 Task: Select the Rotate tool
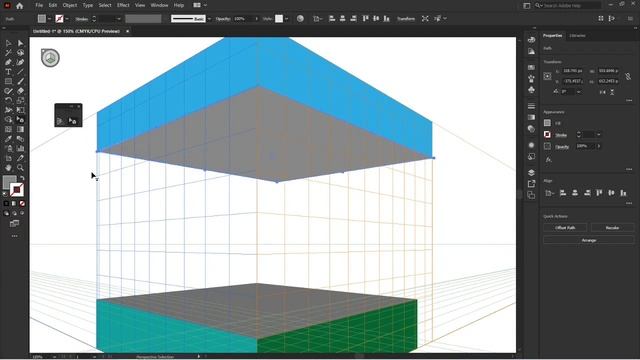pos(8,100)
